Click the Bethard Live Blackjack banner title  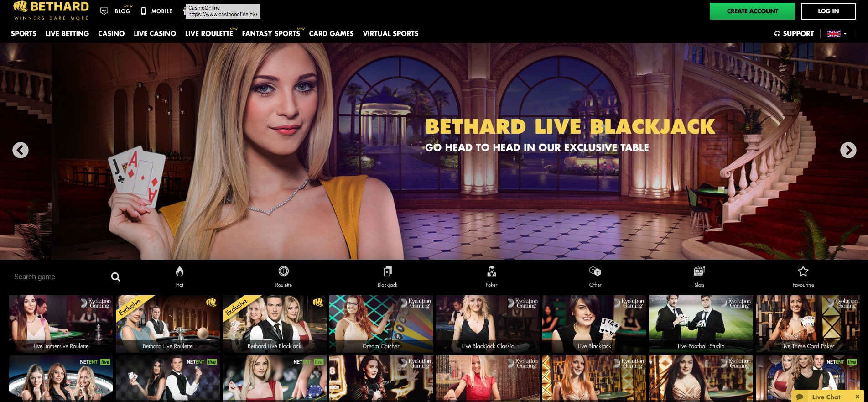click(x=570, y=127)
